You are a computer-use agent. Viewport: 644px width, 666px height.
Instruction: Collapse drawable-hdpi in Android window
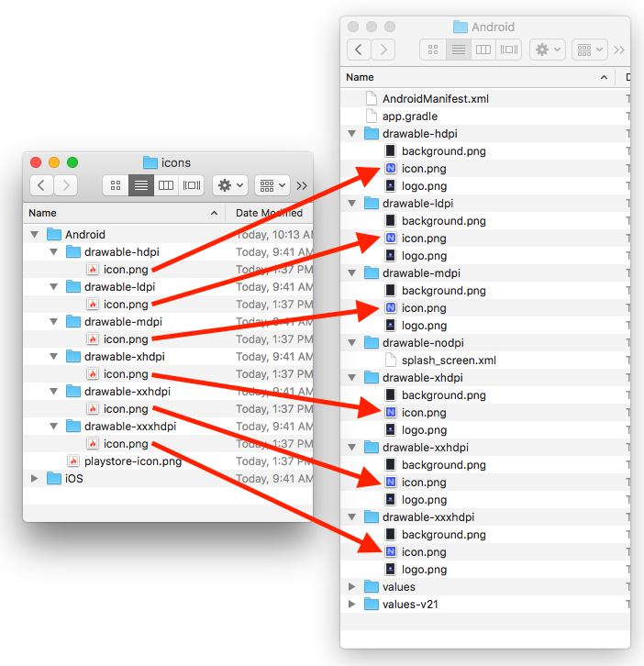pos(352,133)
